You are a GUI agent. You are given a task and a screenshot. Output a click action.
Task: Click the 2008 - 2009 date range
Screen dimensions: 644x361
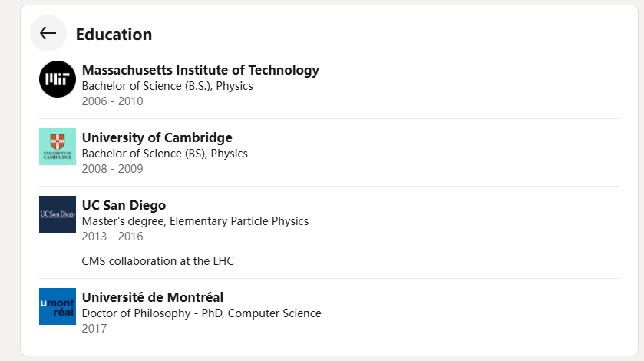pyautogui.click(x=112, y=169)
